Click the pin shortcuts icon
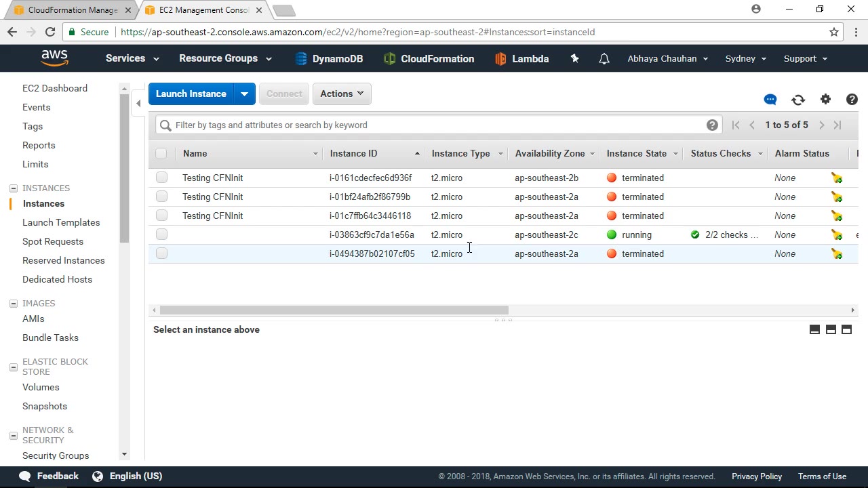The width and height of the screenshot is (868, 488). [x=574, y=59]
